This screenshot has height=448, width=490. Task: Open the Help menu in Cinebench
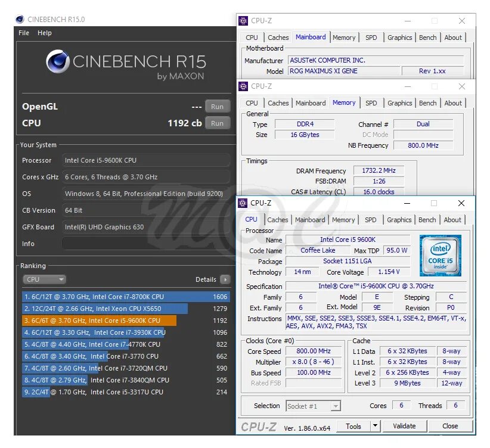click(44, 33)
